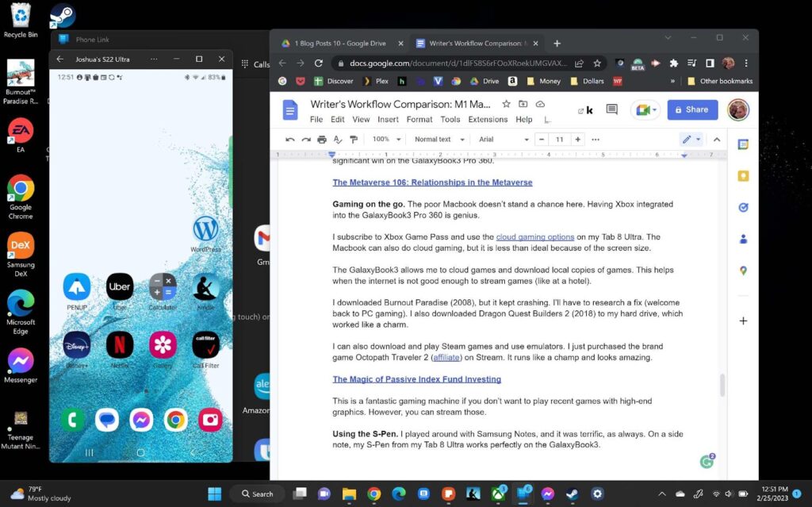Click the undo arrow in Docs toolbar
Screen dimensions: 812x507
click(290, 140)
